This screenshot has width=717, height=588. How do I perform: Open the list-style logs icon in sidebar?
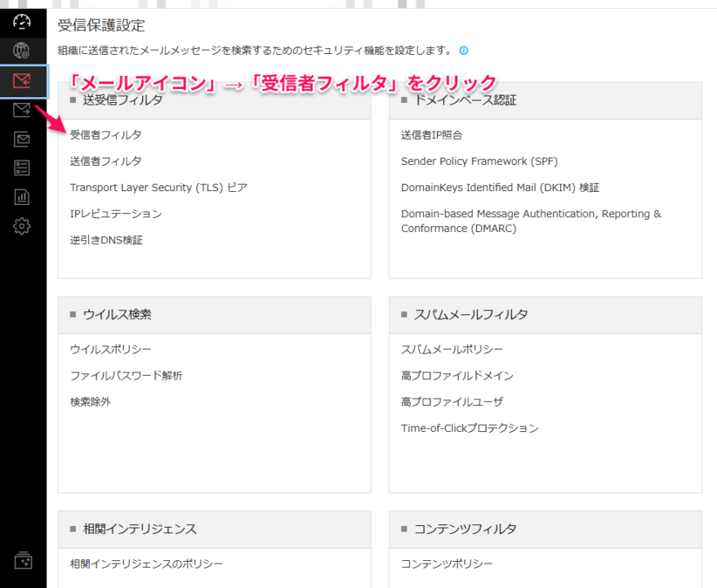[x=22, y=167]
